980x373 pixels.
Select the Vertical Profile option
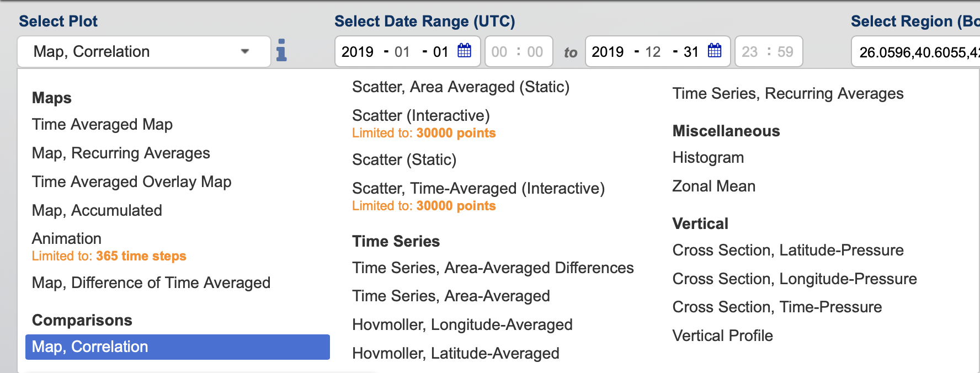(722, 335)
